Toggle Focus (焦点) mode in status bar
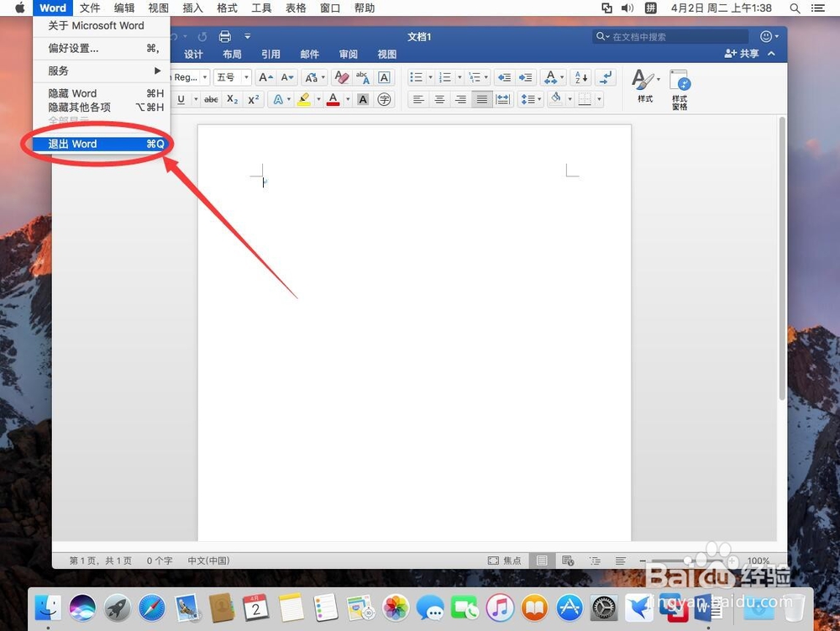 [505, 560]
